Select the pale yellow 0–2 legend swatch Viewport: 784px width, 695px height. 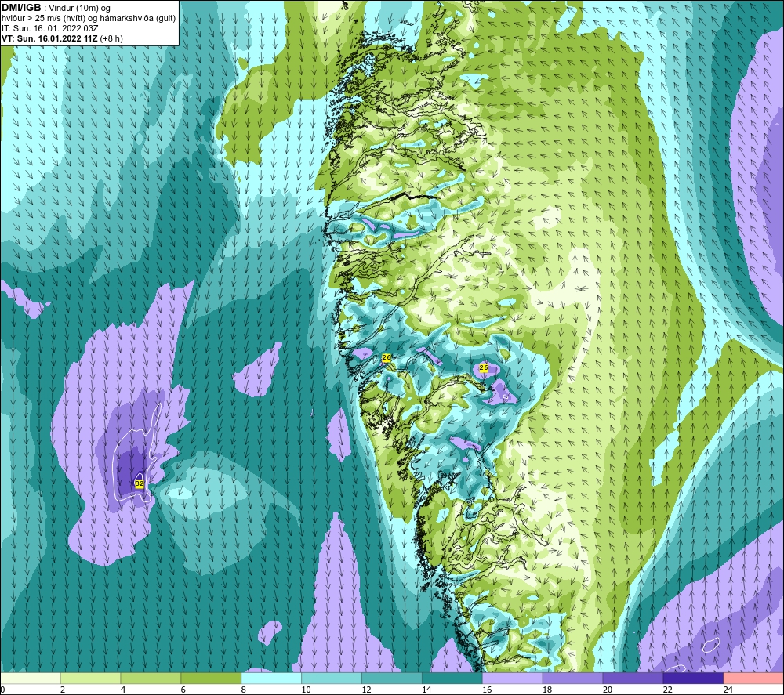(x=31, y=678)
